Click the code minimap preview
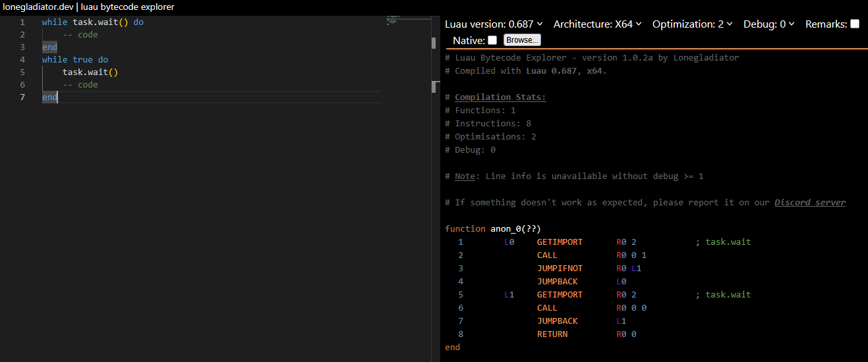Image resolution: width=868 pixels, height=362 pixels. (x=393, y=18)
